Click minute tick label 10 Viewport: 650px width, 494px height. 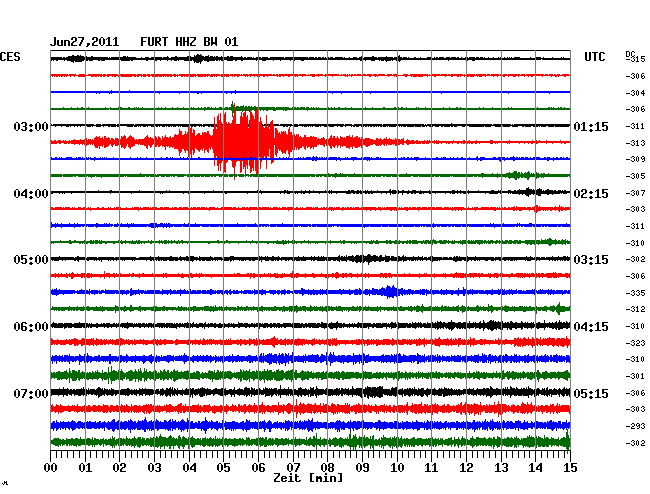397,467
